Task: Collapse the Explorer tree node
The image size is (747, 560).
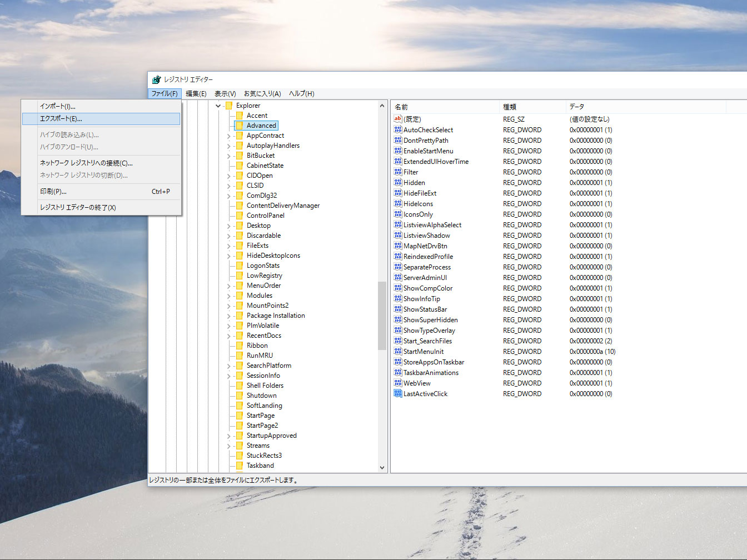Action: click(x=218, y=105)
